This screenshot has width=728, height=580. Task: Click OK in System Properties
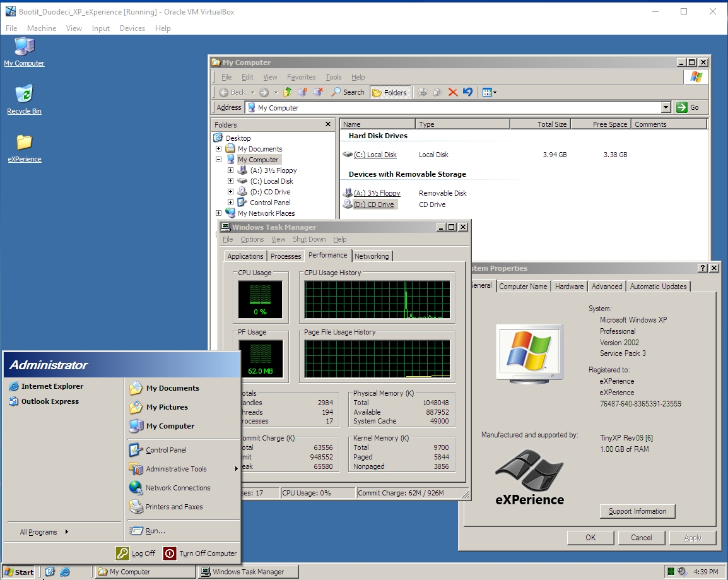(x=590, y=538)
